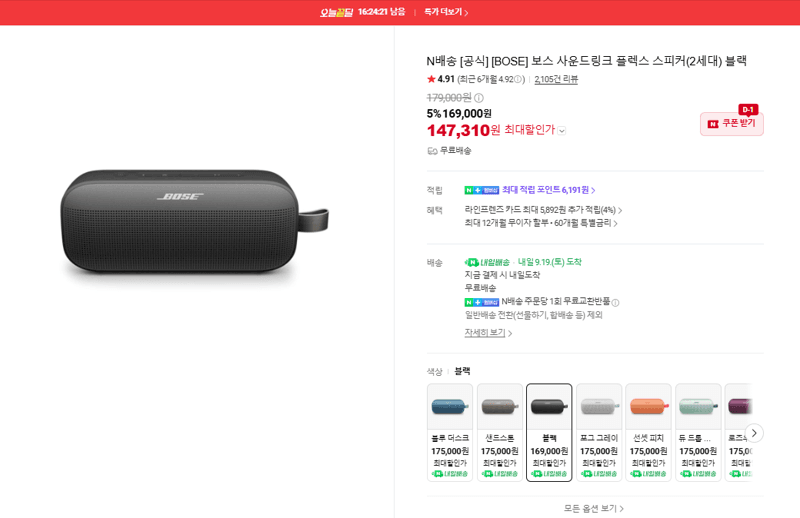800x518 pixels.
Task: Expand 모든 옵션 보기
Action: tap(594, 508)
